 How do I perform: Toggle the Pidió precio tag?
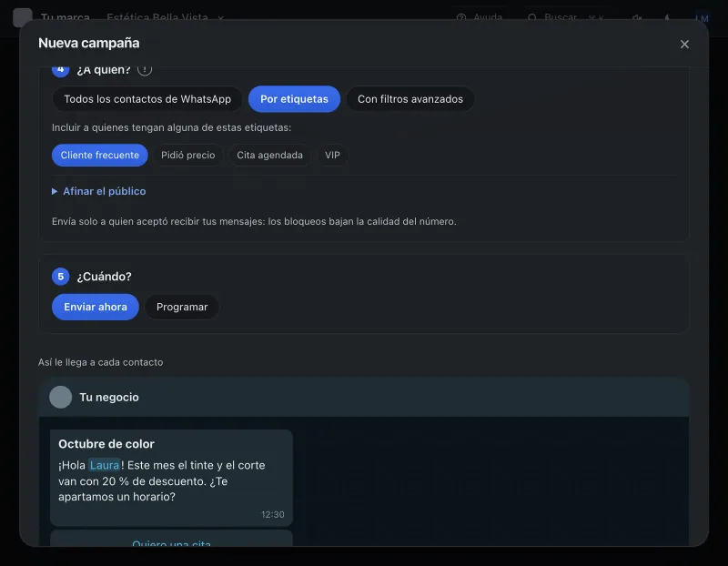tap(187, 155)
